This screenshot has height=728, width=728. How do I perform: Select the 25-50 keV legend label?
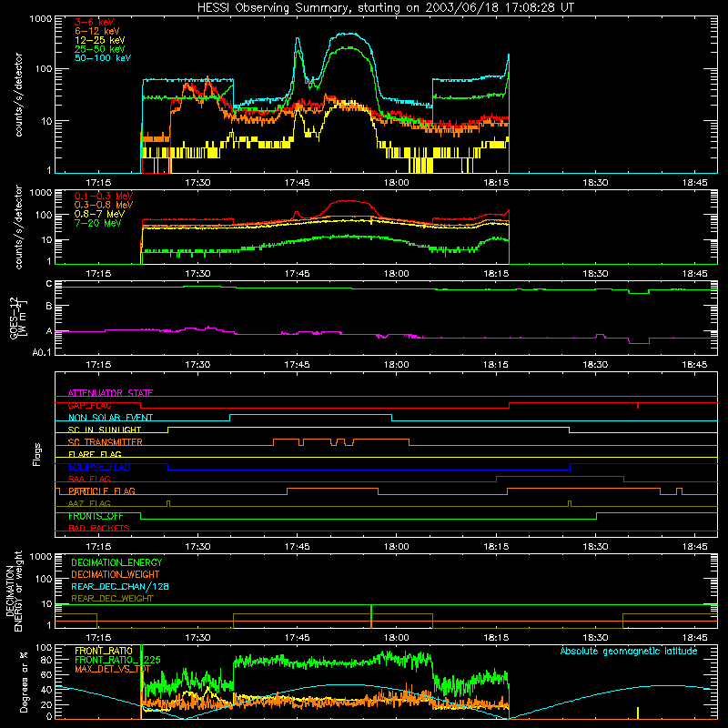[x=100, y=49]
